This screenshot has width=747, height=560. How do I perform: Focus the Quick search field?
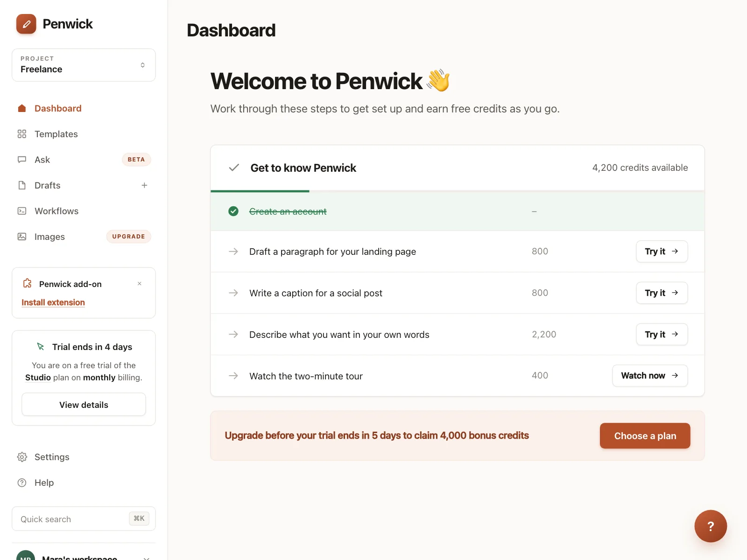pyautogui.click(x=84, y=519)
